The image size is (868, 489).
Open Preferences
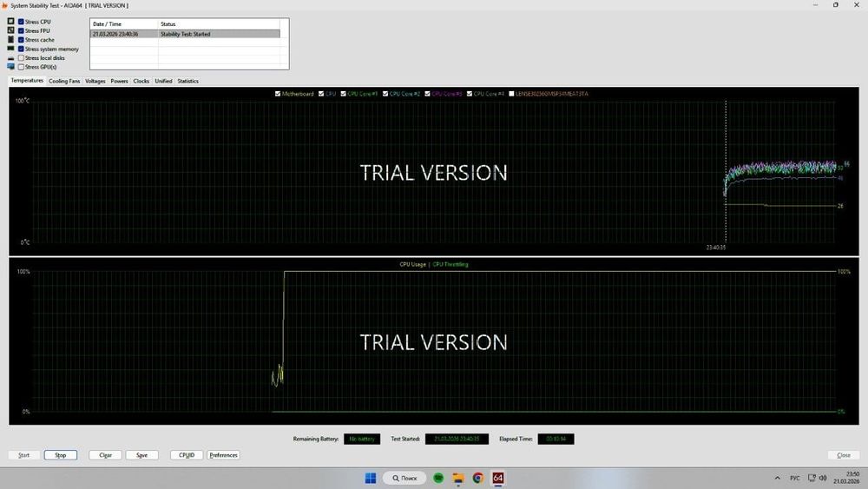click(x=223, y=454)
